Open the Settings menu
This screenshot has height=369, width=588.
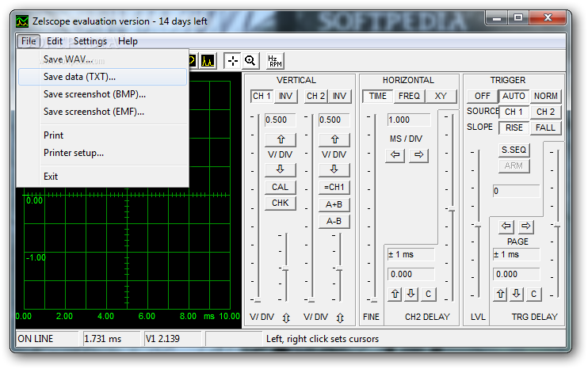[x=90, y=41]
